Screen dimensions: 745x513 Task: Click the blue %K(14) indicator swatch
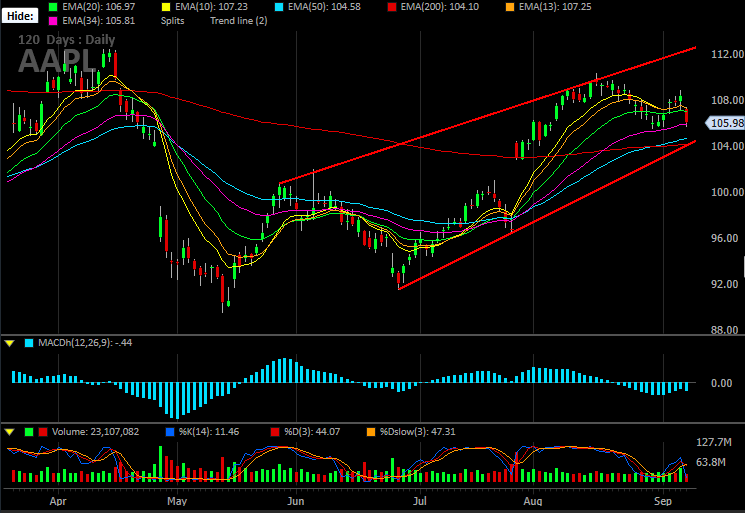tap(170, 432)
